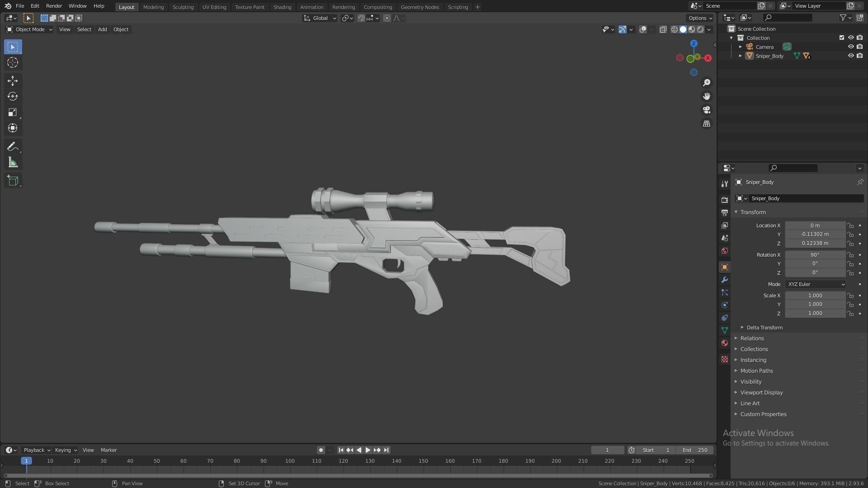Enable the snapping magnet toggle

pyautogui.click(x=361, y=18)
